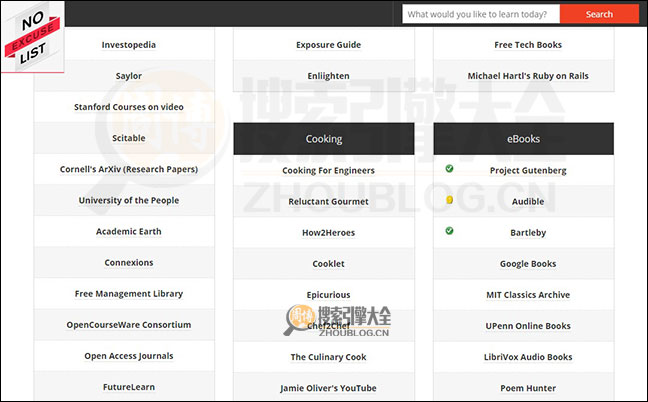Open Jamie Oliver's YouTube link

tap(328, 388)
